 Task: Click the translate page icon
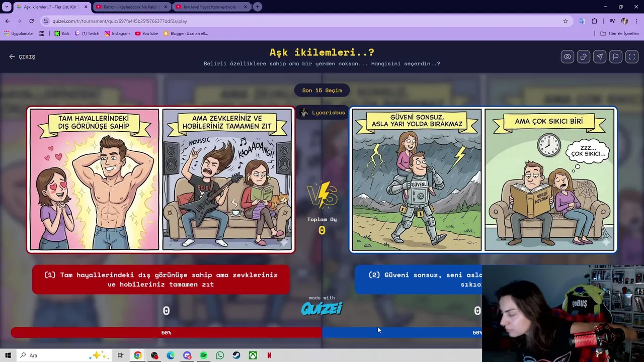point(582,21)
